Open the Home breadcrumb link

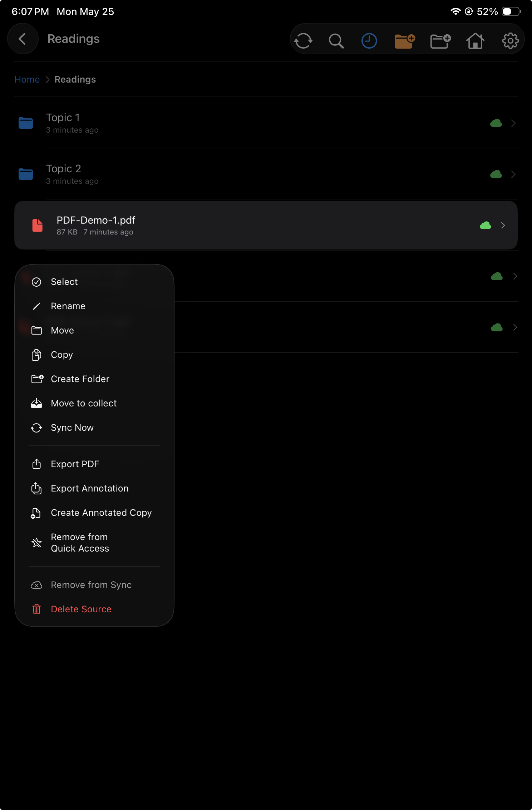pyautogui.click(x=27, y=79)
